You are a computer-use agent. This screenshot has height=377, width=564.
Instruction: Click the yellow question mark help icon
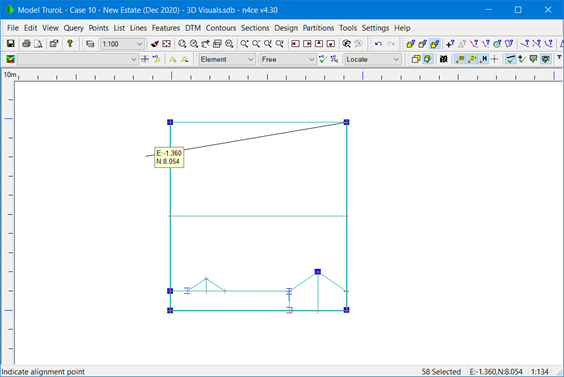coord(70,44)
